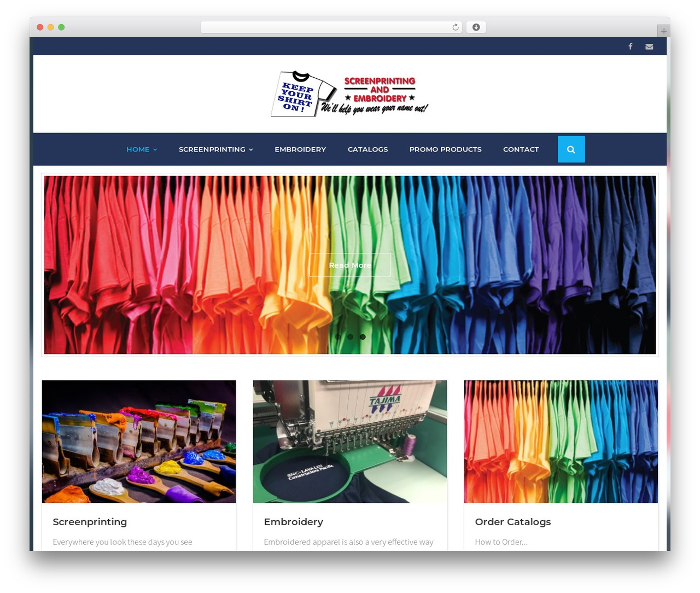Click the Order Catalogs shirts thumbnail

pyautogui.click(x=561, y=441)
